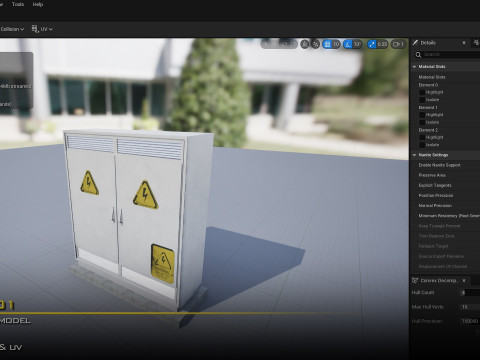Click the blurred transform tools pill in the viewport
Image resolution: width=480 pixels, height=360 pixels.
coord(279,44)
